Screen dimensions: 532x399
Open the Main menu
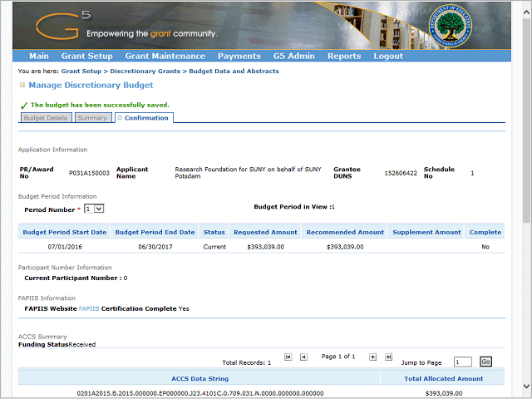[x=39, y=56]
